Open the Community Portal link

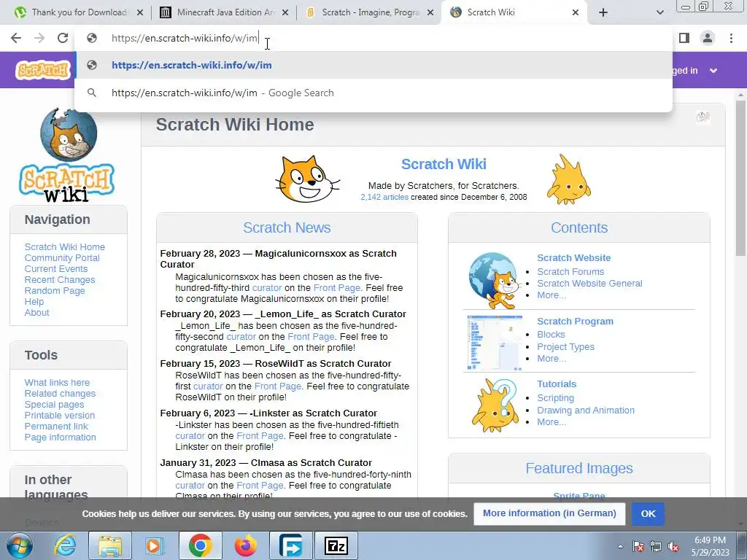[x=62, y=257]
